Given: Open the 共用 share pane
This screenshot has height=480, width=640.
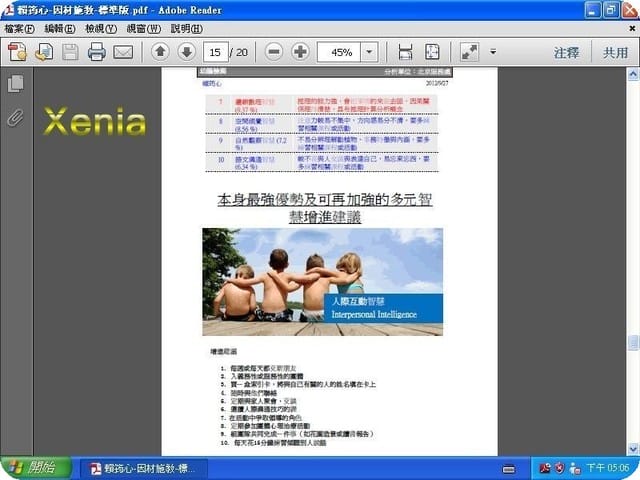Looking at the screenshot, I should (x=616, y=53).
